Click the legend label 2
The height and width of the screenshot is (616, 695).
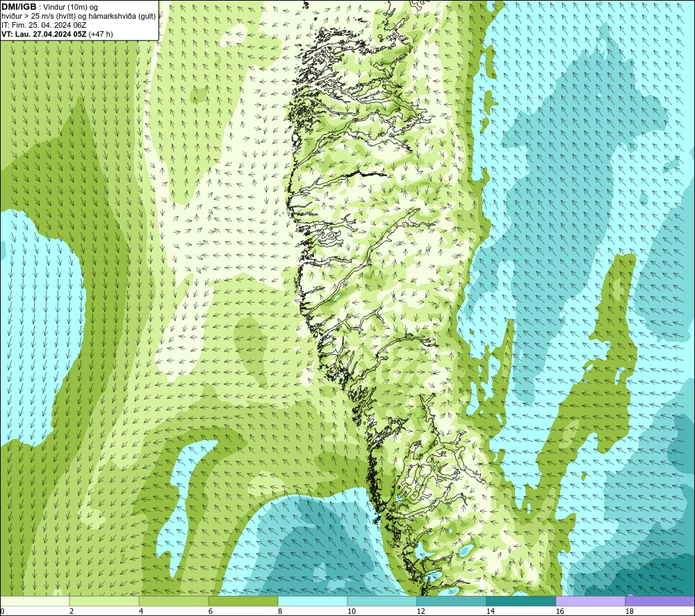72,612
